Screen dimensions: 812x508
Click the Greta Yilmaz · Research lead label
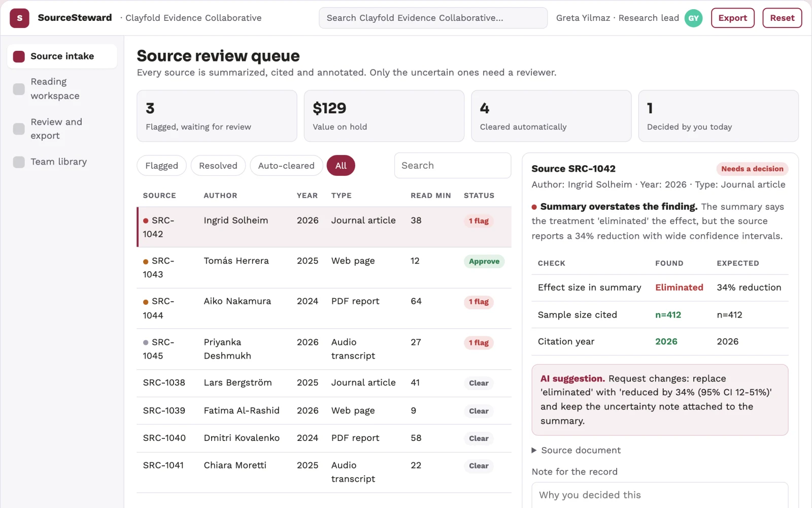click(x=617, y=18)
